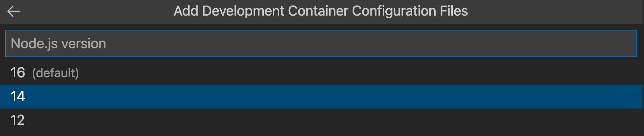Click the number 16 in the list
This screenshot has height=136, width=644.
pos(18,73)
